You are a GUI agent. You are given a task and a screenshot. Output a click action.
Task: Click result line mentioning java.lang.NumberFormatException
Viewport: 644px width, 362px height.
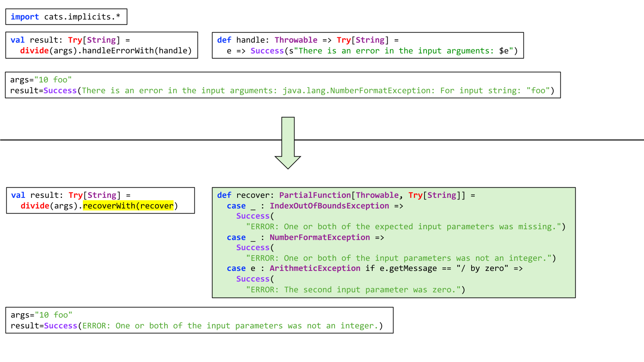click(282, 91)
